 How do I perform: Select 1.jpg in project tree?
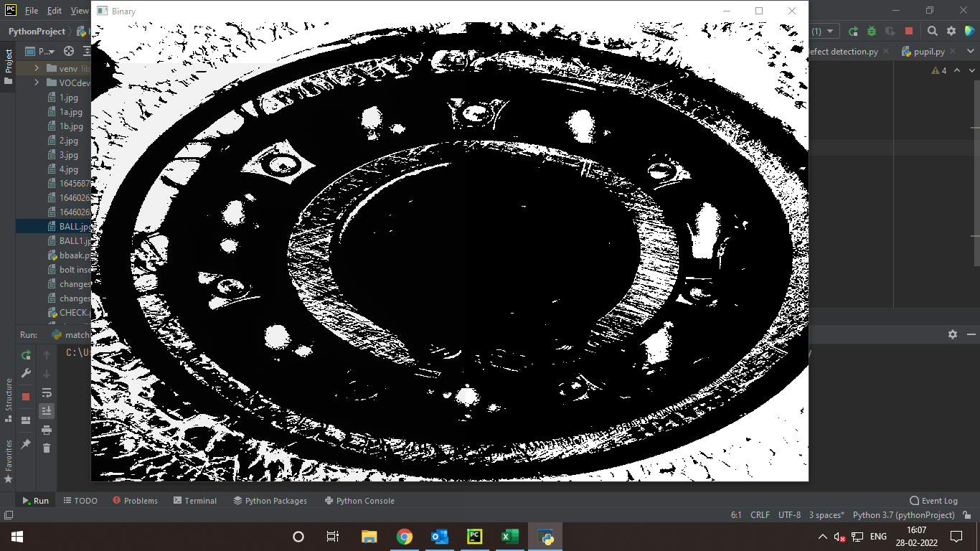click(x=69, y=98)
